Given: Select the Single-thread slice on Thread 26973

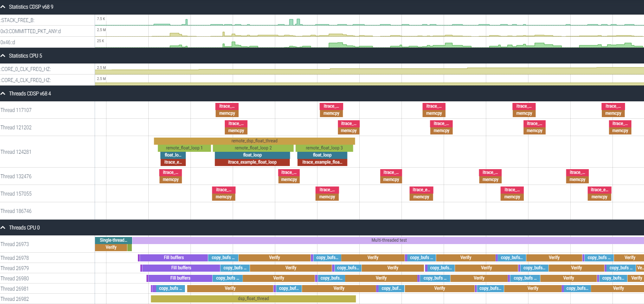Looking at the screenshot, I should [114, 240].
